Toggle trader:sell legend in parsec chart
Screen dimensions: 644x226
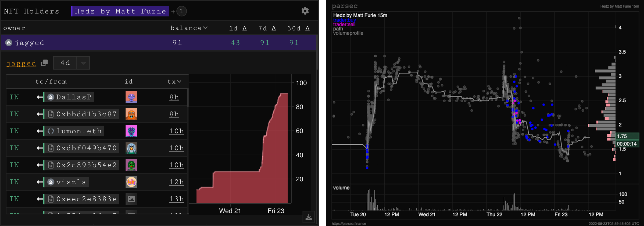coord(344,24)
